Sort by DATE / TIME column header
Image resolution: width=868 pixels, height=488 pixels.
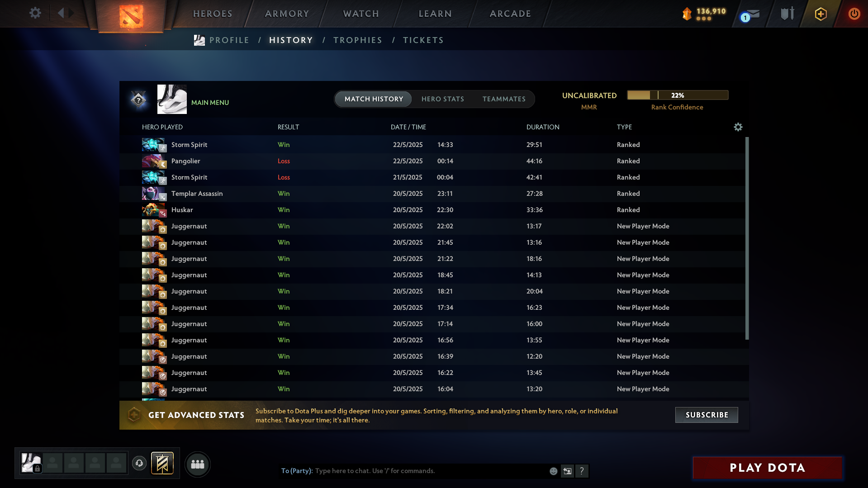point(408,127)
